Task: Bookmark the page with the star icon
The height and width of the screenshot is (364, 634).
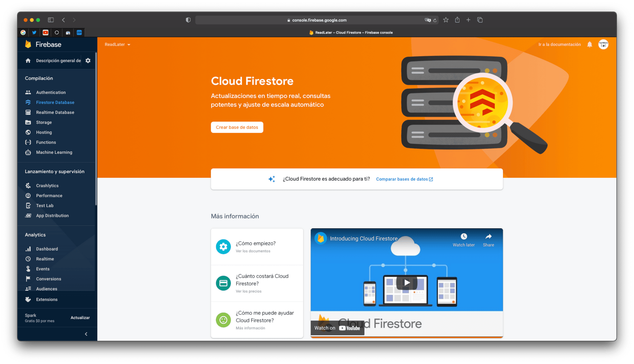Action: click(446, 20)
